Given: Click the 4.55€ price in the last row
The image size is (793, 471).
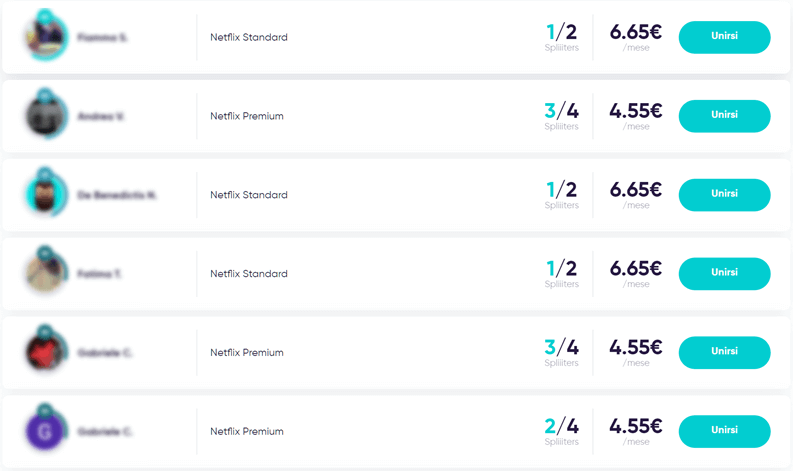Looking at the screenshot, I should coord(636,426).
